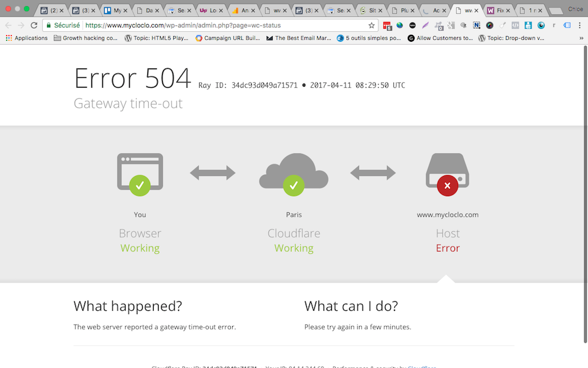Viewport: 588px width, 368px height.
Task: Select the What happened? heading
Action: [x=127, y=307]
